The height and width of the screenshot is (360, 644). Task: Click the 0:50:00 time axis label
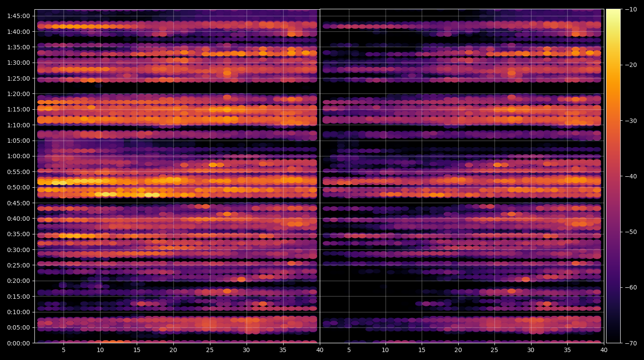(x=19, y=187)
